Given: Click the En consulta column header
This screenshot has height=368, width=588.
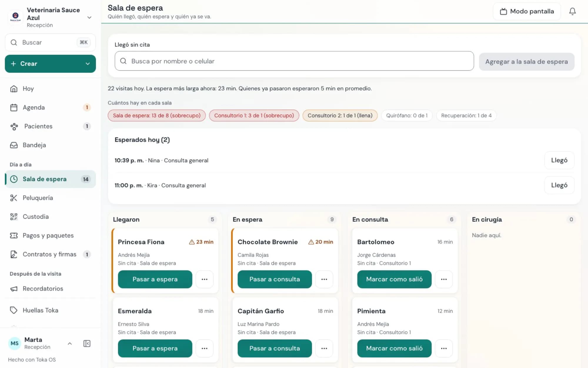Looking at the screenshot, I should [x=370, y=220].
